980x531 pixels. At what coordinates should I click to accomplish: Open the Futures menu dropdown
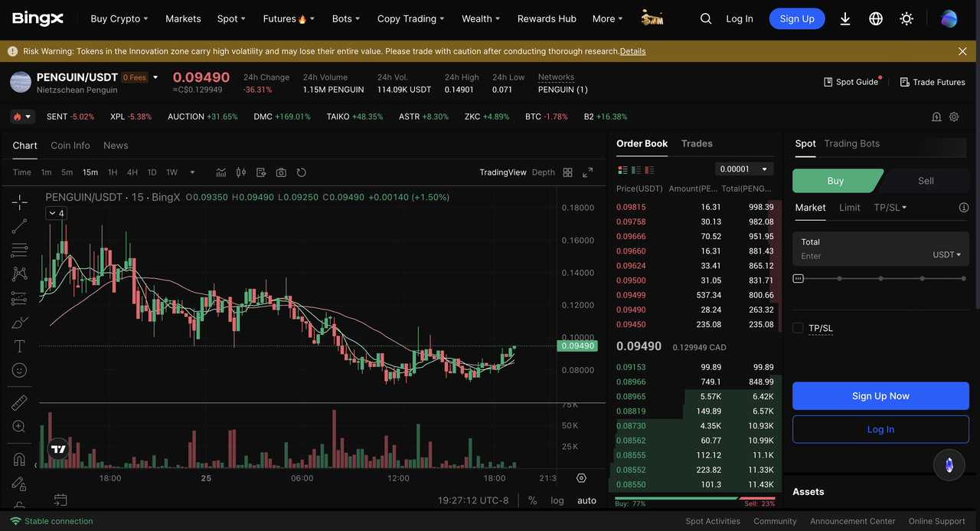click(x=288, y=18)
